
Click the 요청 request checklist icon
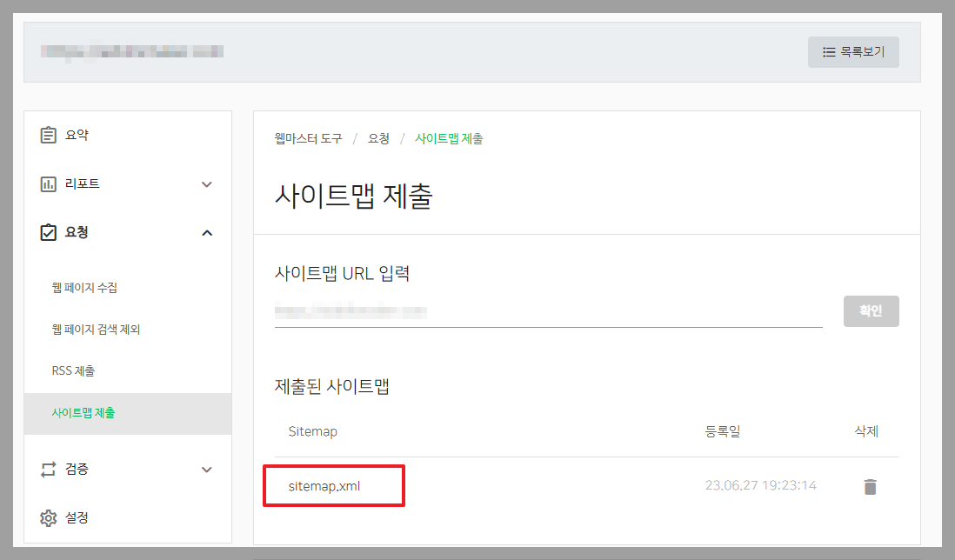coord(49,232)
